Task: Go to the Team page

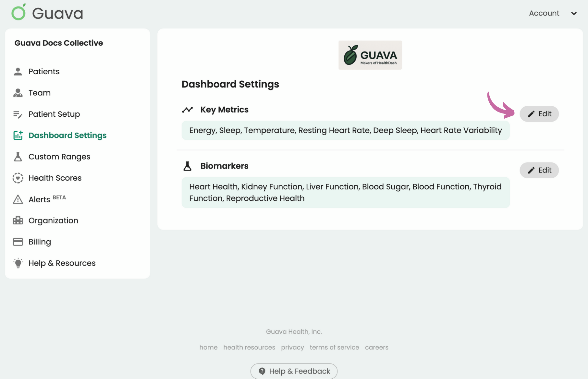Action: coord(39,93)
